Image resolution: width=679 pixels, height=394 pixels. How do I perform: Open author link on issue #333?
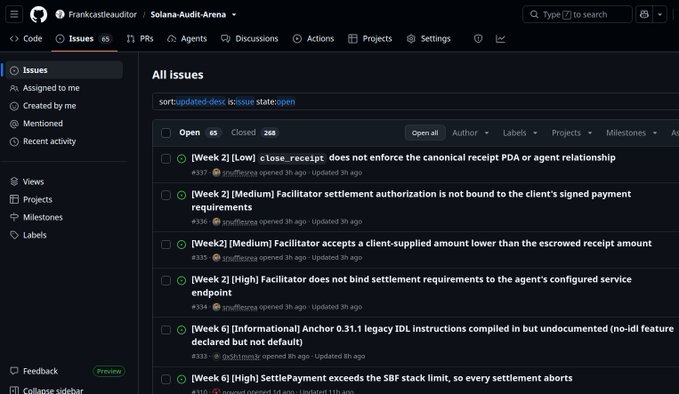[241, 356]
